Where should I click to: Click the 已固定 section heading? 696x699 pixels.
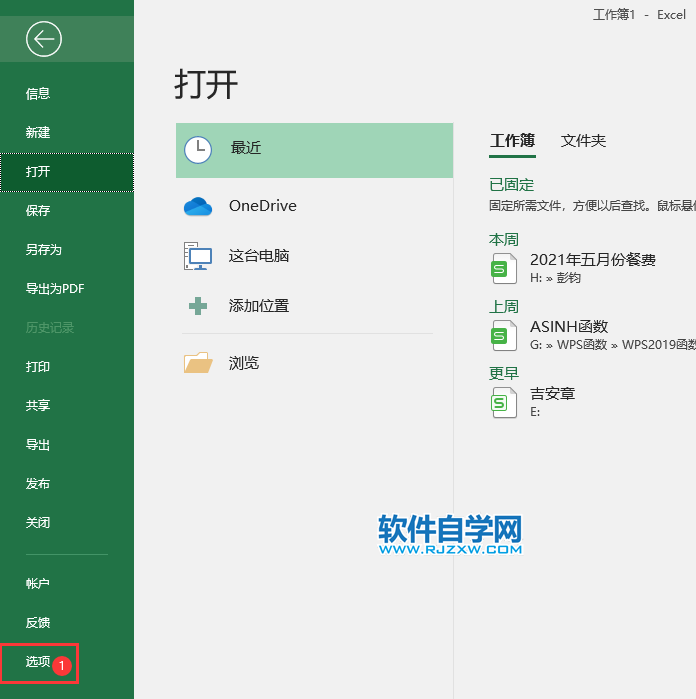coord(511,185)
